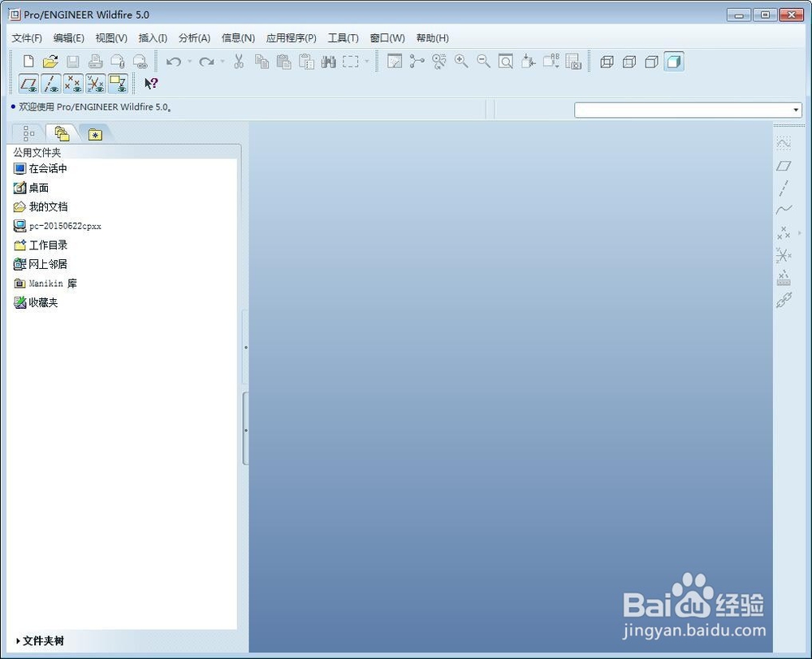
Task: Click the Paste Special clipboard-with-list icon
Action: coord(306,62)
